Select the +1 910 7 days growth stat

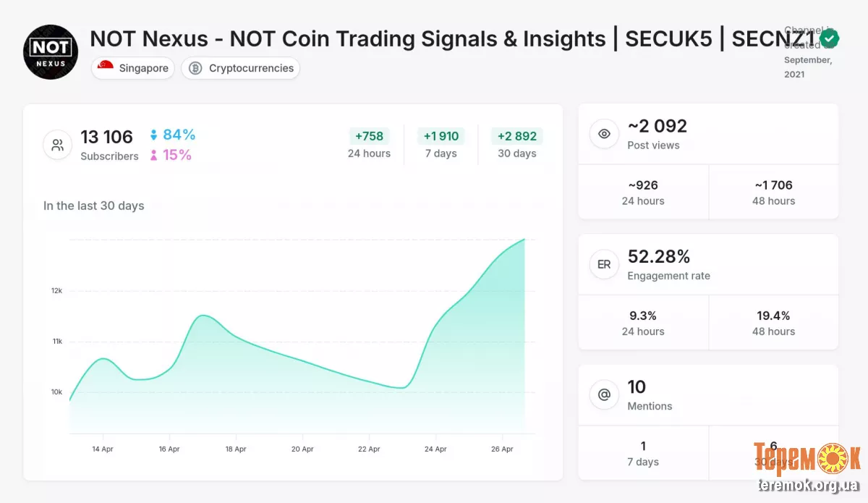point(441,143)
